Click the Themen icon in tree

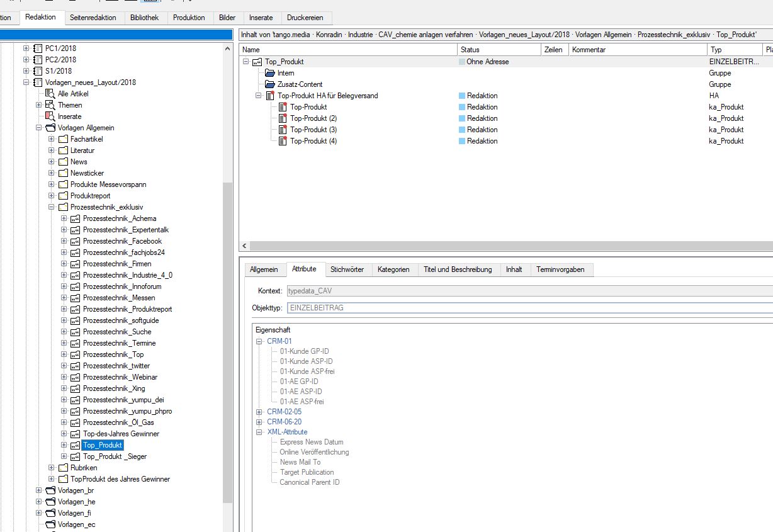point(50,105)
